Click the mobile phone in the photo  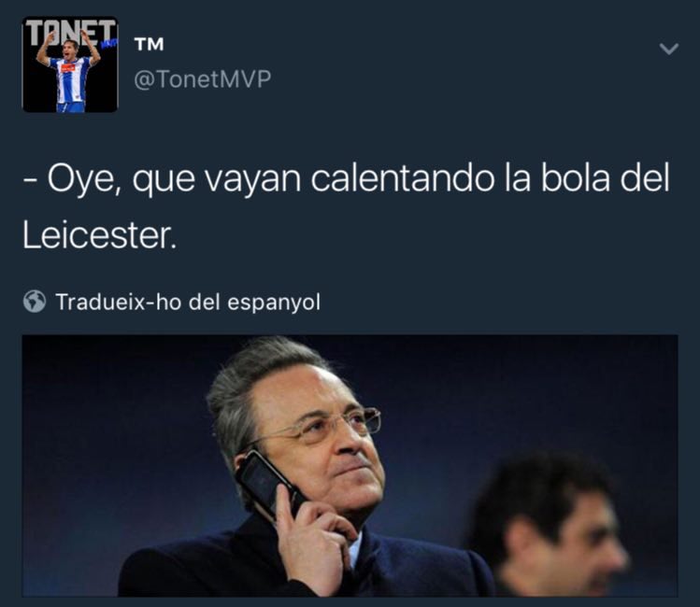[x=268, y=485]
